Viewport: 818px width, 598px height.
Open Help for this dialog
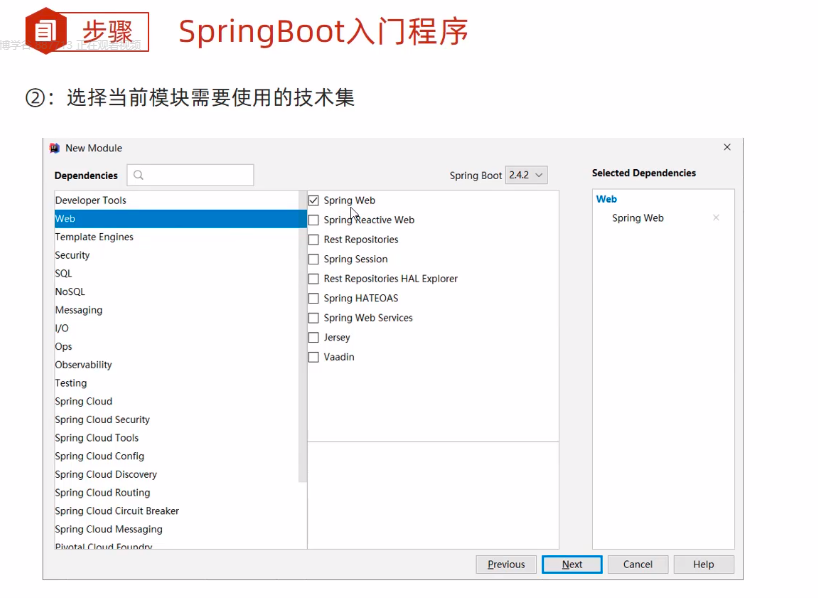pos(703,564)
